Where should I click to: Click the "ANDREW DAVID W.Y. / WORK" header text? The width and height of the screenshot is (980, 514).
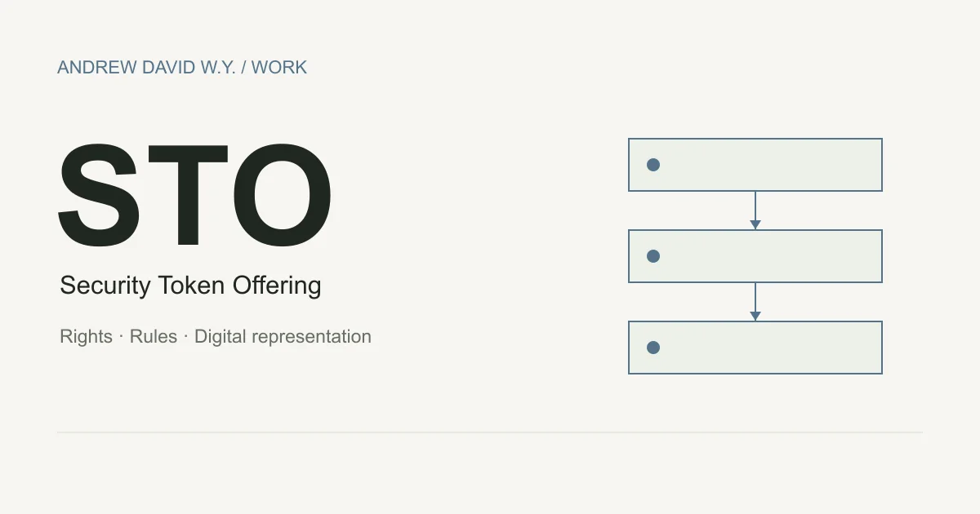tap(182, 68)
